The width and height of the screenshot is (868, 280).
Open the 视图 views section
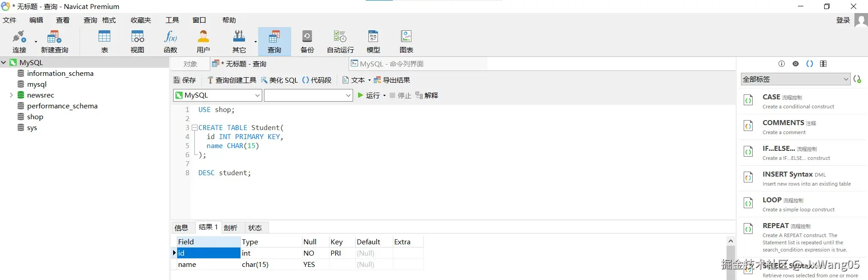137,42
